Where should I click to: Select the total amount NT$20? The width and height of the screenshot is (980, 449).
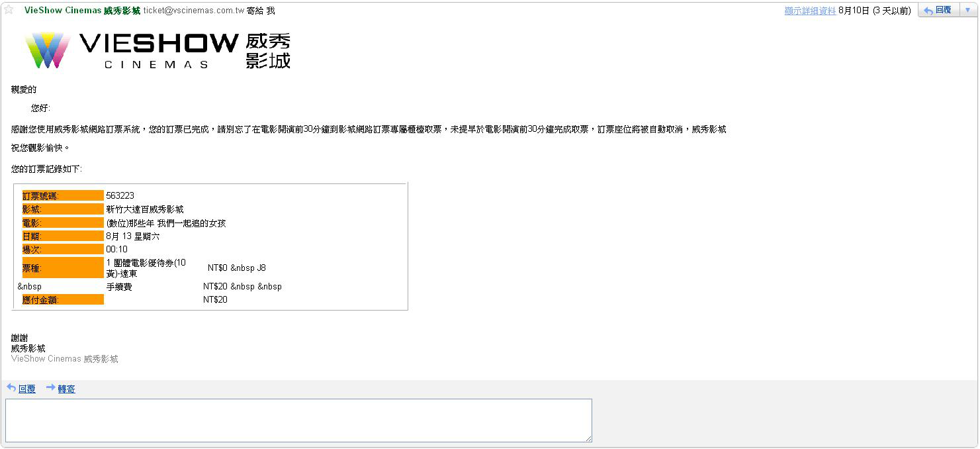[215, 300]
